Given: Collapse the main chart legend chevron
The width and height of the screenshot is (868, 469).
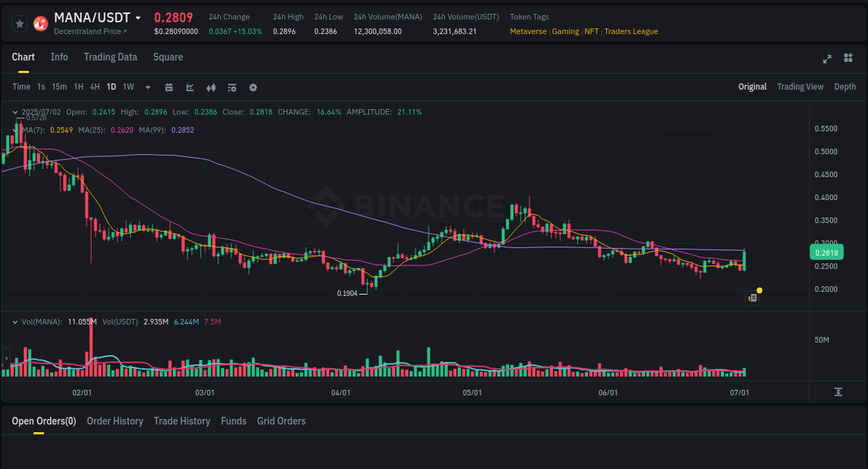Looking at the screenshot, I should pyautogui.click(x=15, y=111).
